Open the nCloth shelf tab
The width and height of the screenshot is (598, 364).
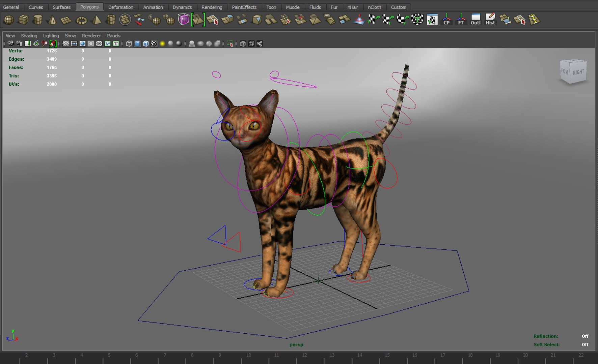[x=374, y=7]
